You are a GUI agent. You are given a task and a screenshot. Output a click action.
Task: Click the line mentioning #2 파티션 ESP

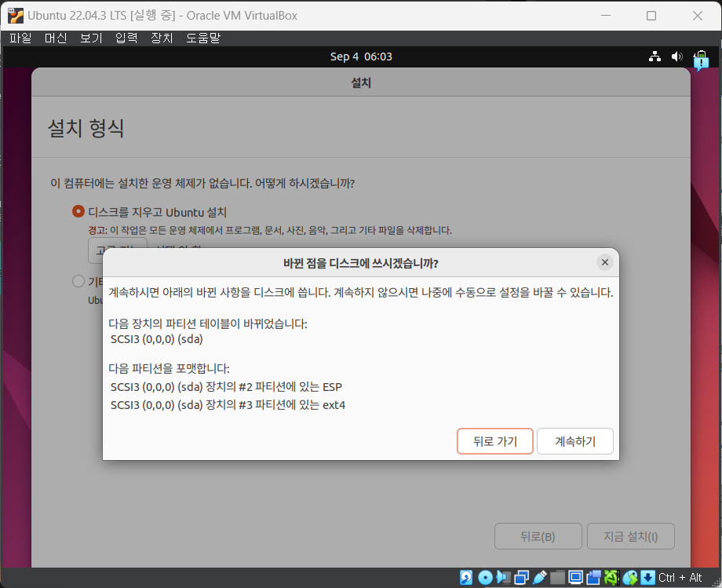(226, 387)
